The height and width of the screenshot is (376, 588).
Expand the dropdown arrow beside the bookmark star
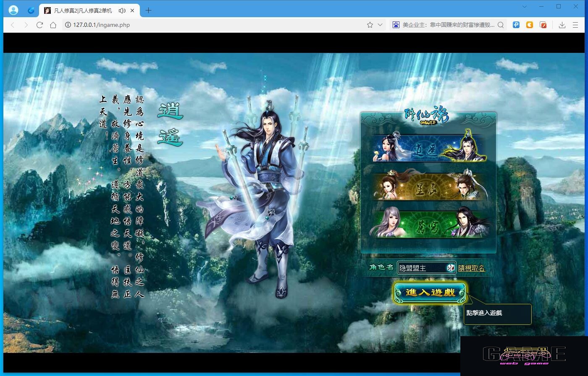[380, 25]
